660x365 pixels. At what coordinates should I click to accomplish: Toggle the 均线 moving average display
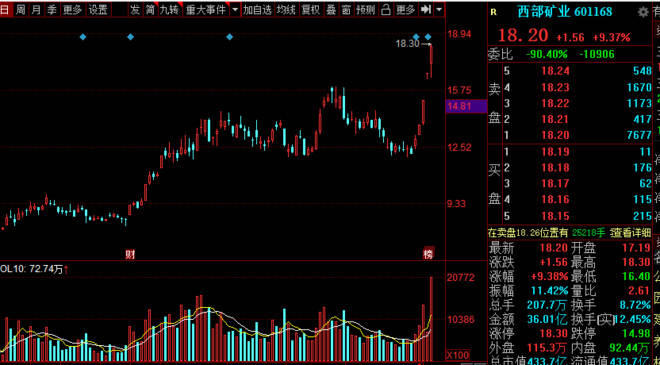tap(286, 9)
